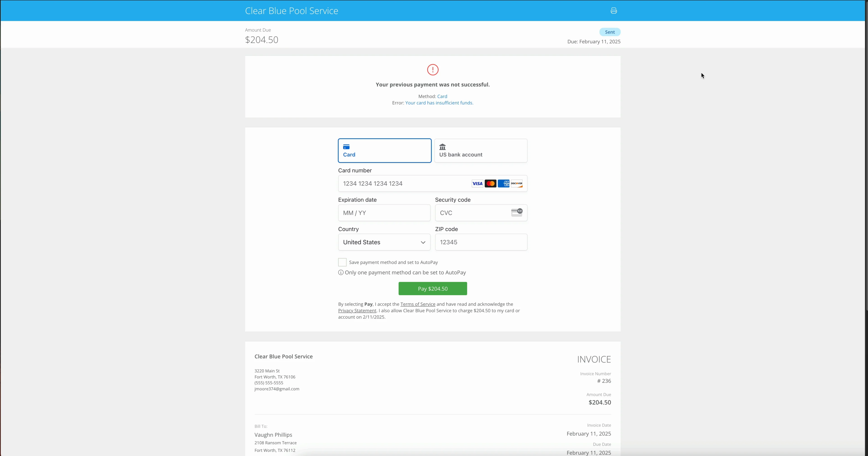This screenshot has width=868, height=456.
Task: Enable Save payment method and AutoPay checkbox
Action: point(342,262)
